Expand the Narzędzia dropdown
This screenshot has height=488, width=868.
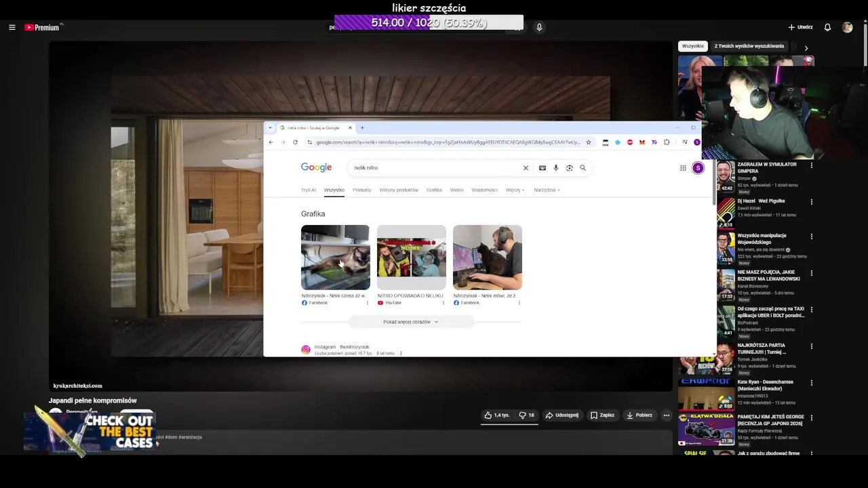[547, 190]
